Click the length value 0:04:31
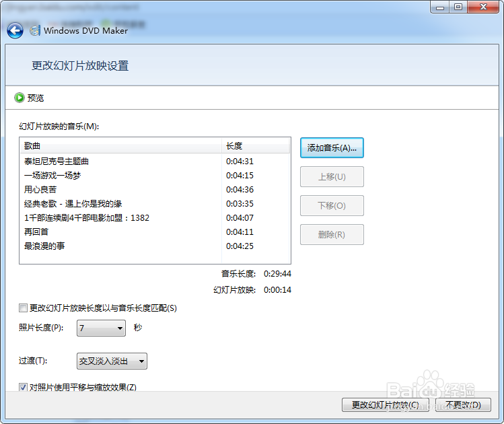The height and width of the screenshot is (424, 504). (x=240, y=162)
